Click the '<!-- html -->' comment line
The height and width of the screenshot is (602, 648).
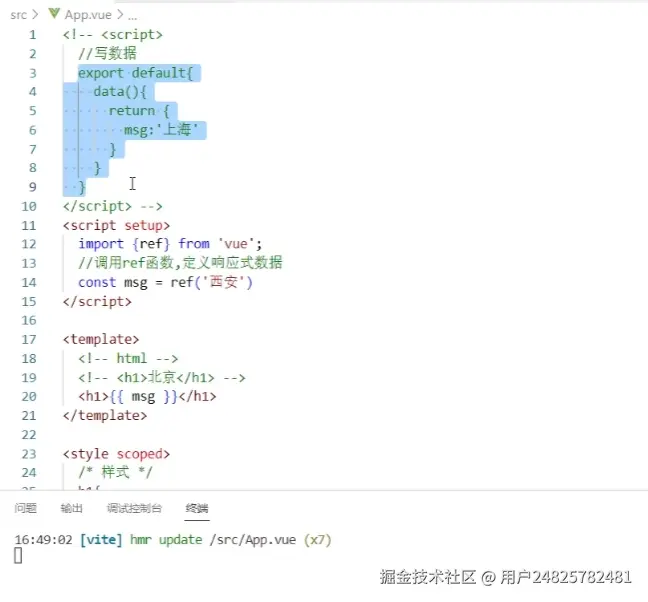tap(128, 358)
